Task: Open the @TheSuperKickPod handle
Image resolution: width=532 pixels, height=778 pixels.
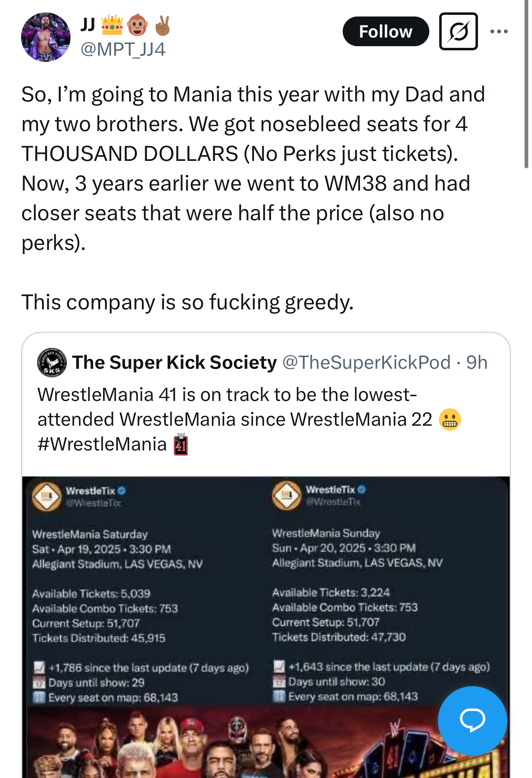Action: [x=366, y=363]
